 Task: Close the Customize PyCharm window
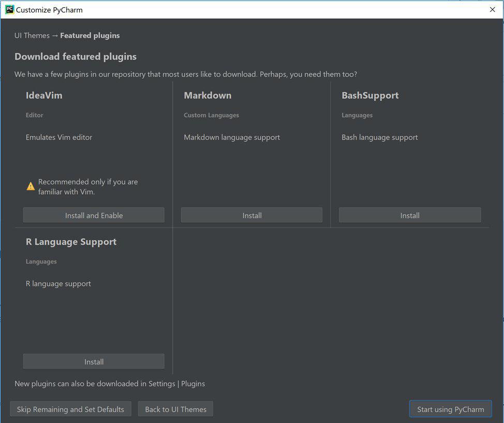492,9
